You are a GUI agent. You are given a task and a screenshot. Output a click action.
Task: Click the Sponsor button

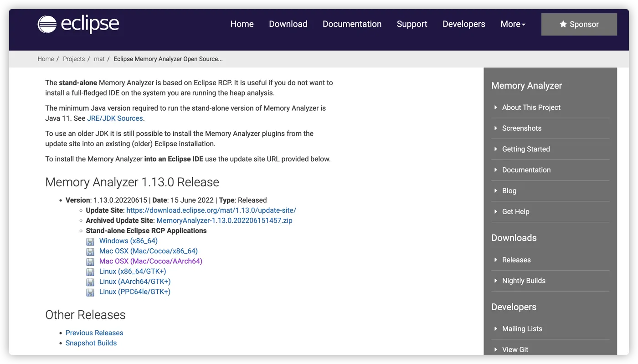click(579, 24)
